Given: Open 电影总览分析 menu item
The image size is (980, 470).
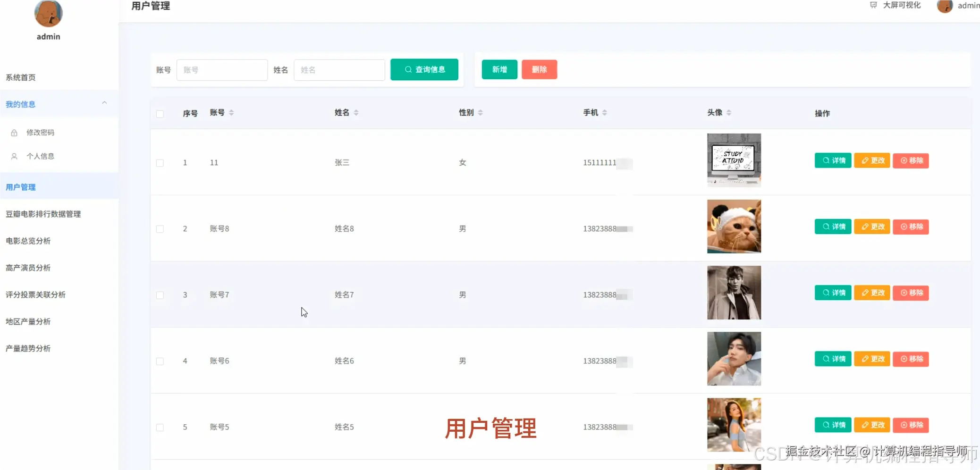Looking at the screenshot, I should click(x=28, y=241).
